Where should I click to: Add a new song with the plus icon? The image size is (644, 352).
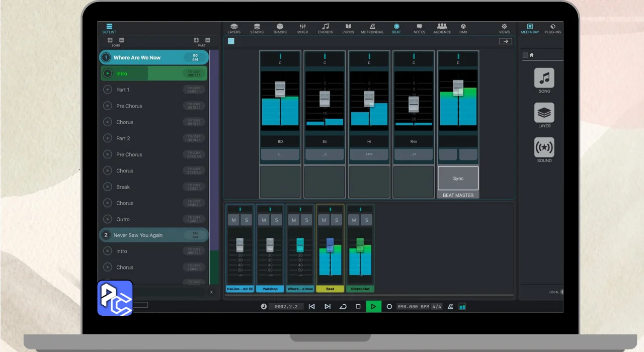click(110, 40)
